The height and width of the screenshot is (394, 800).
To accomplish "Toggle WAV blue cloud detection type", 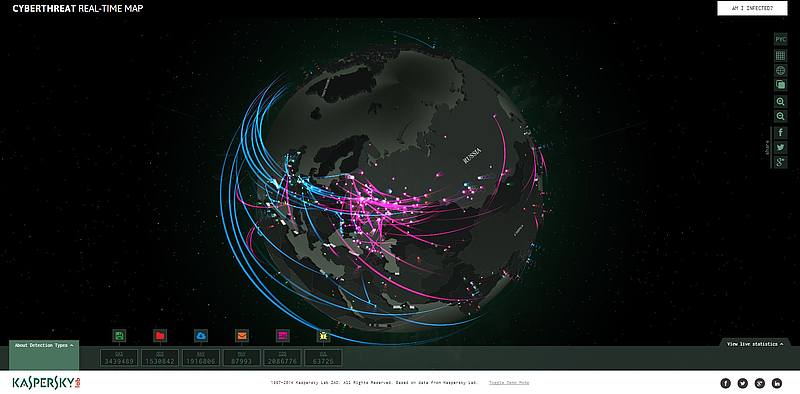I will click(x=201, y=336).
